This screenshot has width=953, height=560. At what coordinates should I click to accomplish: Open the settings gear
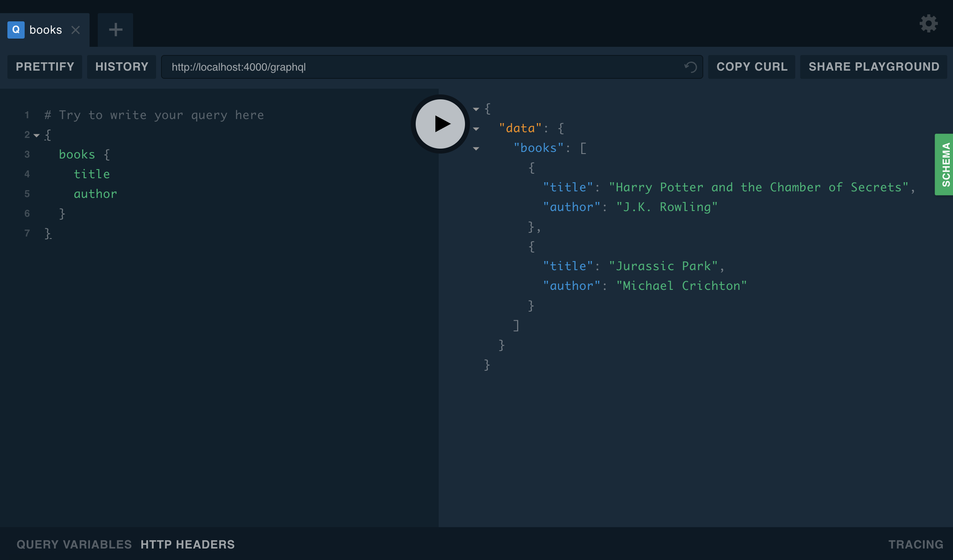(x=928, y=23)
